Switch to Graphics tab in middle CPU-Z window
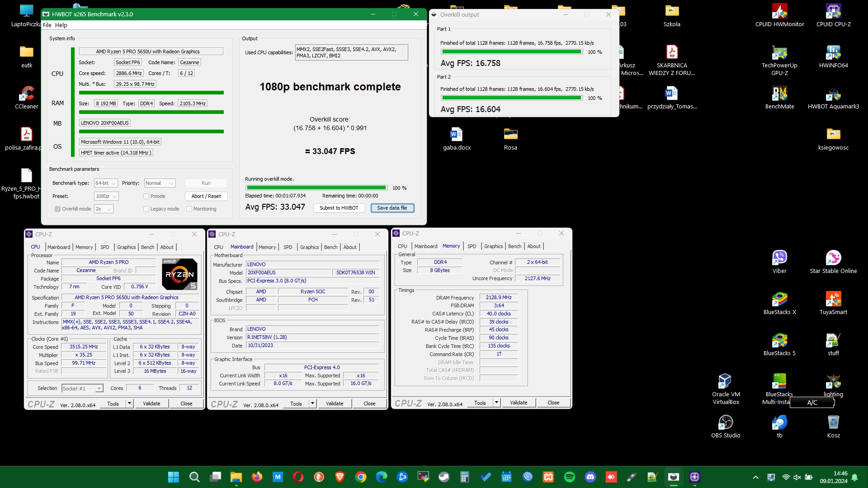868x488 pixels. 310,247
